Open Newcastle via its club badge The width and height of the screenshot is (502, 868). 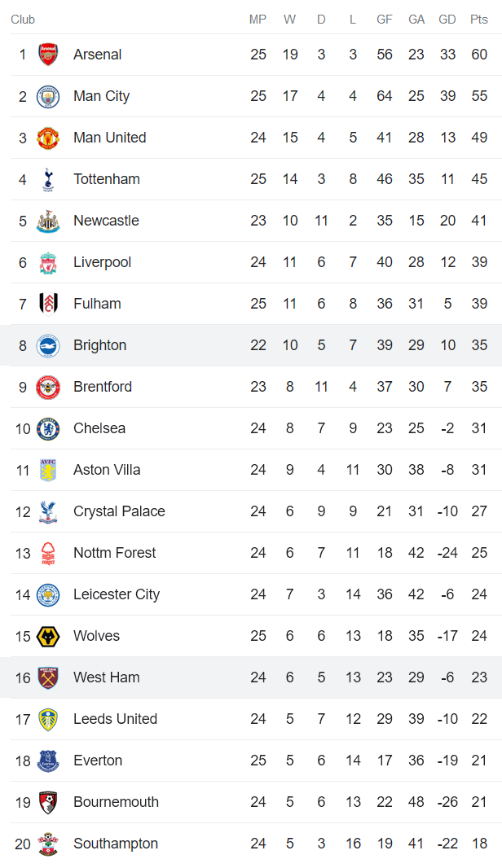[x=47, y=221]
